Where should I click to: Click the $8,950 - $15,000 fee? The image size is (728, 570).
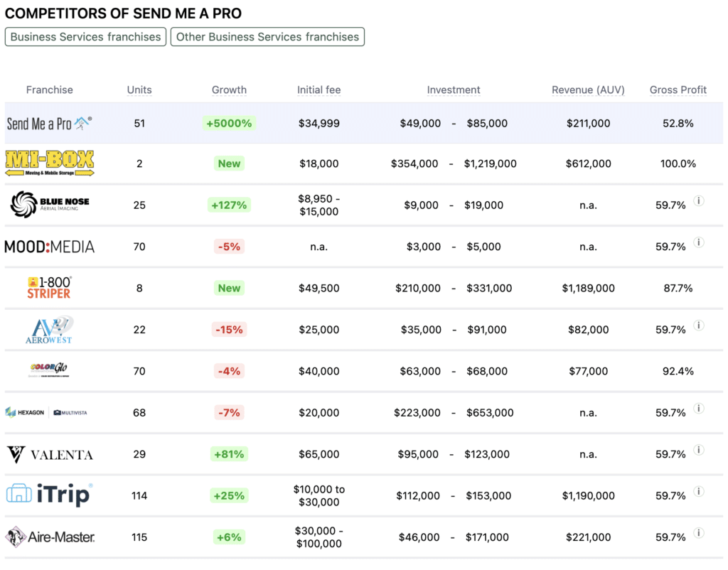coord(319,205)
